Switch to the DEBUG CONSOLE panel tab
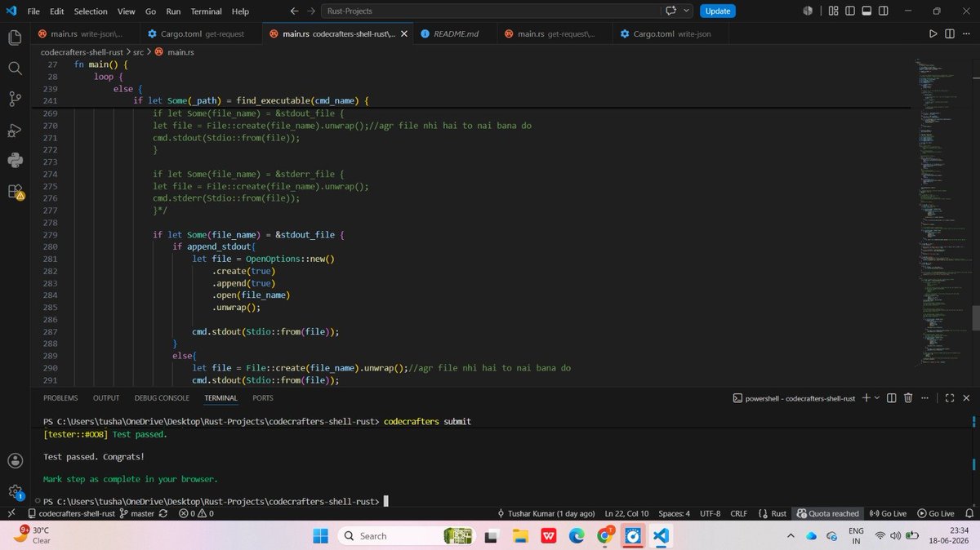 coord(162,398)
